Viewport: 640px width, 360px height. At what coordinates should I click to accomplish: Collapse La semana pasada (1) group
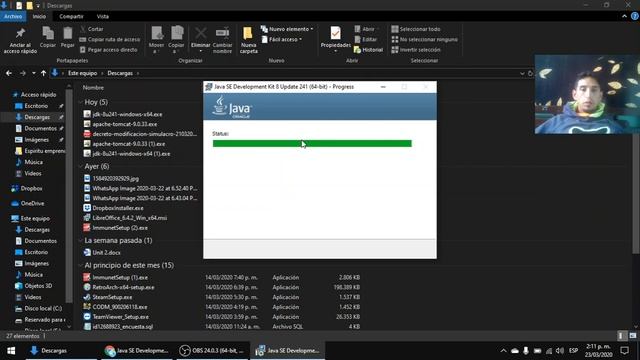(x=80, y=241)
